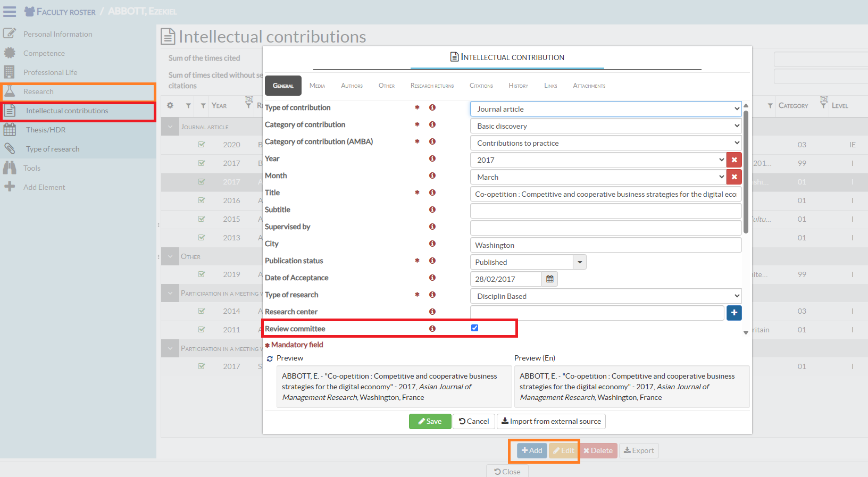Click into the Subtitle input field
The width and height of the screenshot is (868, 477).
(x=605, y=211)
